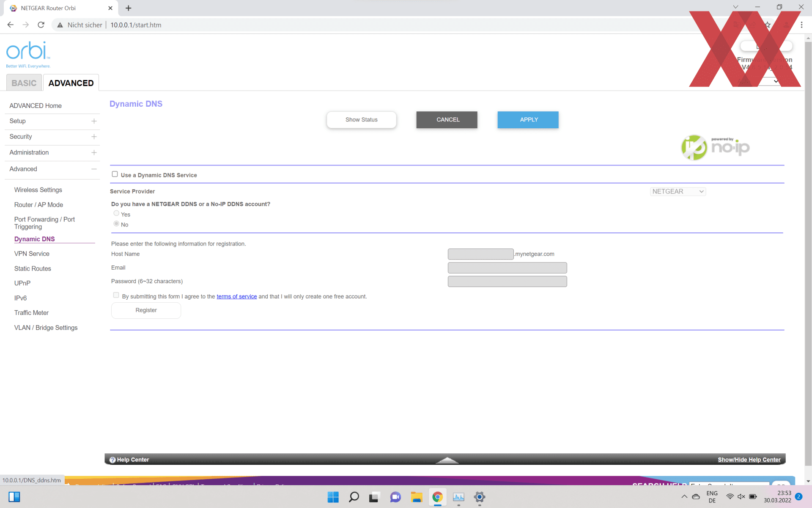Close the NETGEAR Router Orbi tab
Viewport: 812px width, 508px height.
110,8
